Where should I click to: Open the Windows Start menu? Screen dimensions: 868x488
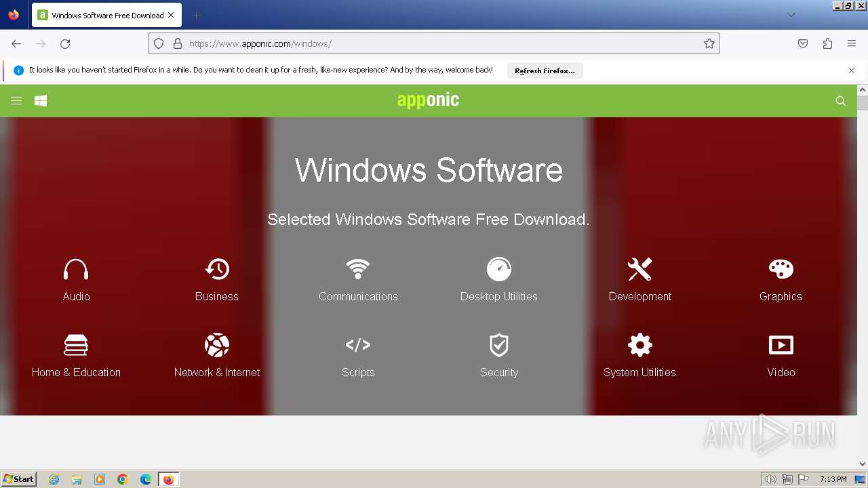pos(18,479)
